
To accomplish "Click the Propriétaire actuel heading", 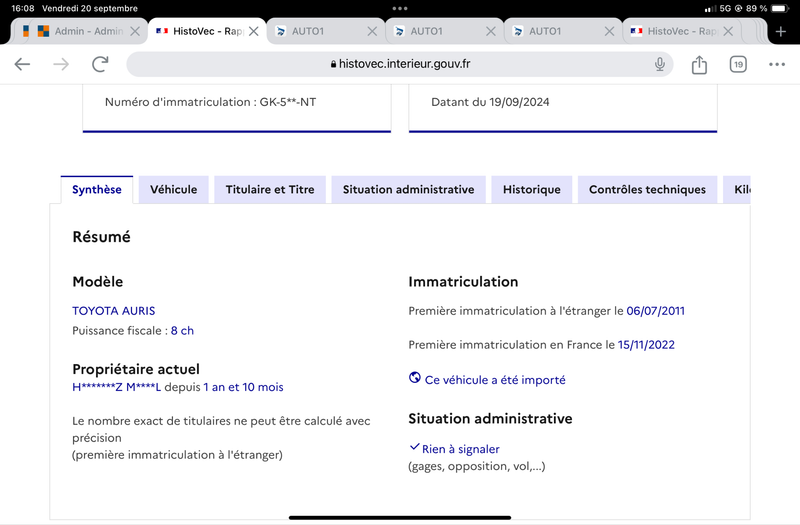I will [x=136, y=369].
